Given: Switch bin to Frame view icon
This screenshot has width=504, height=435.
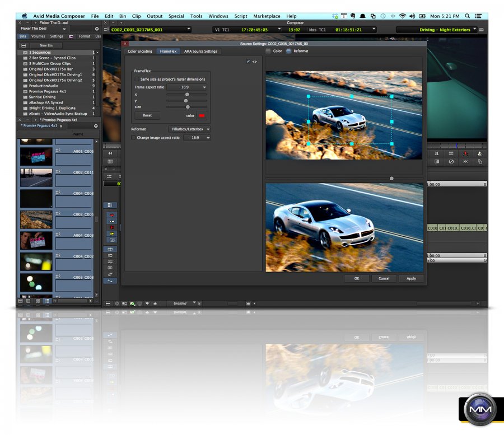Looking at the screenshot, I should coord(38,301).
